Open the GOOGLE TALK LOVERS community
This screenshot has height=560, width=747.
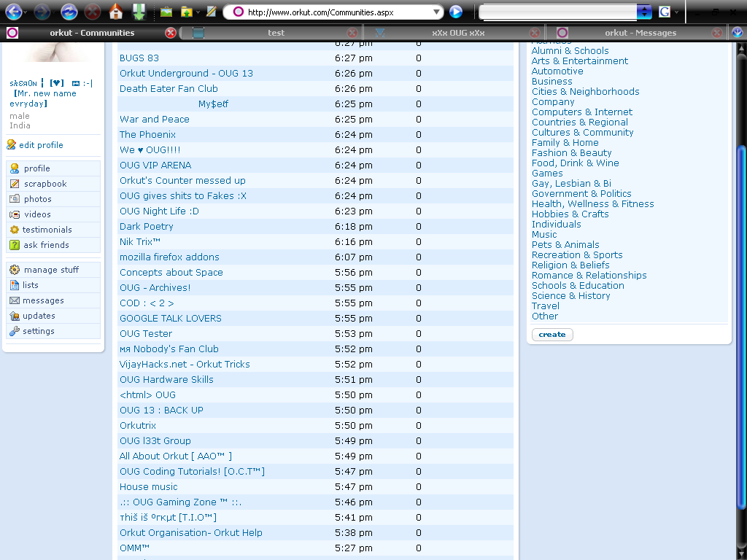coord(171,318)
